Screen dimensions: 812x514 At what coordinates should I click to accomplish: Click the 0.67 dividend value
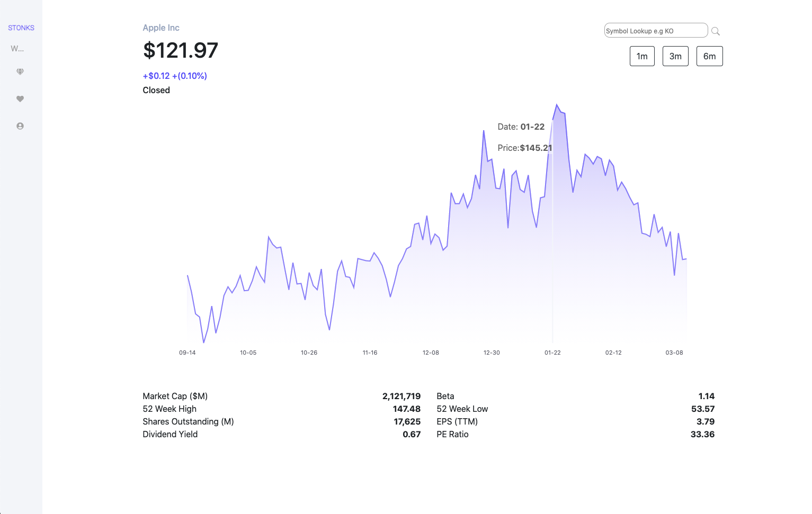pos(412,434)
